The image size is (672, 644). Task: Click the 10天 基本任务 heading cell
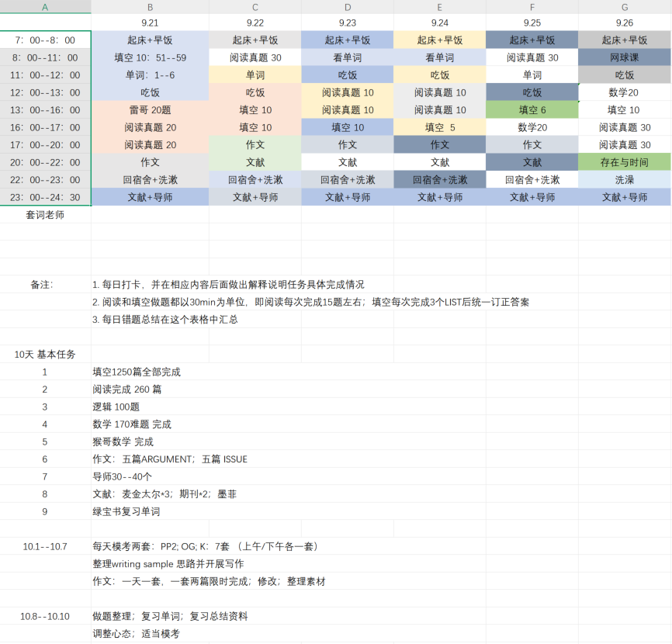pyautogui.click(x=45, y=355)
